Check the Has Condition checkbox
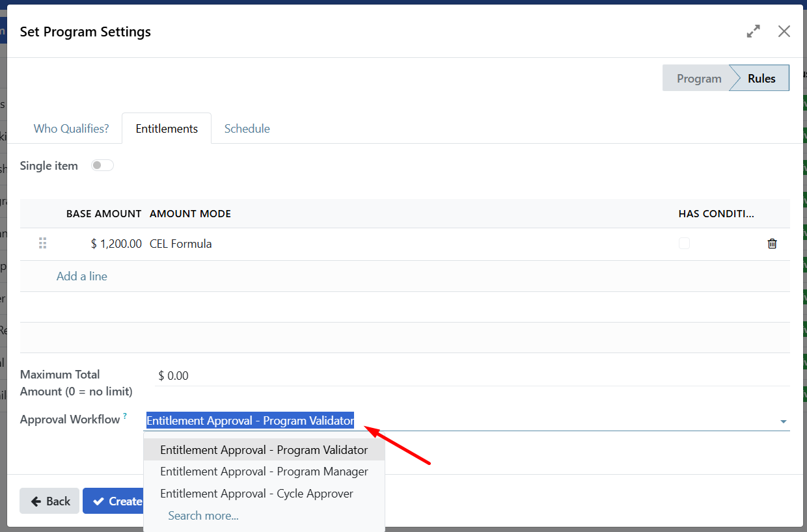This screenshot has height=532, width=807. click(x=684, y=243)
